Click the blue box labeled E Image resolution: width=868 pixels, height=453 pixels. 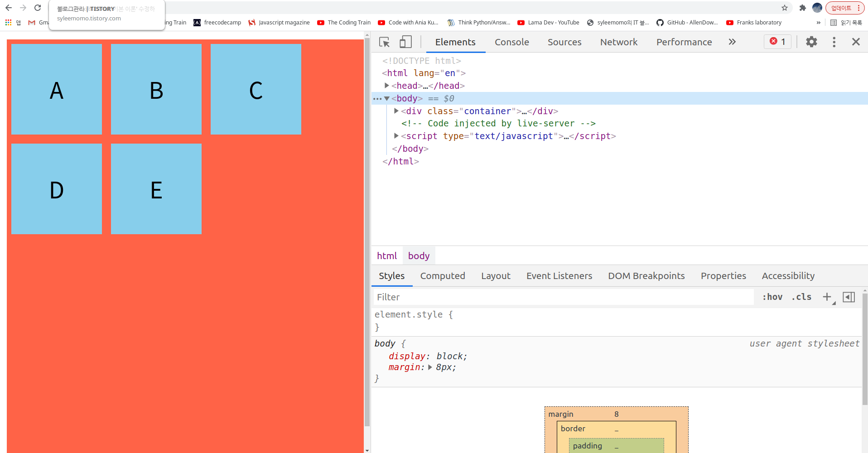pos(156,189)
